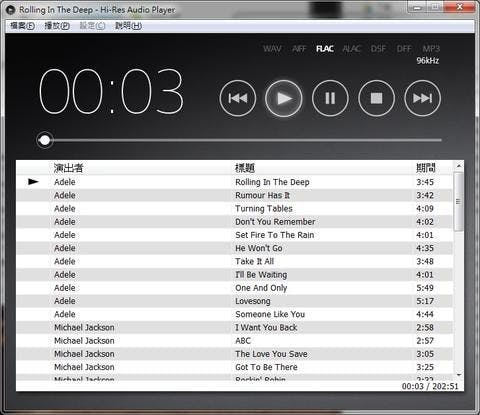Open the 說明(H) menu

pos(128,26)
